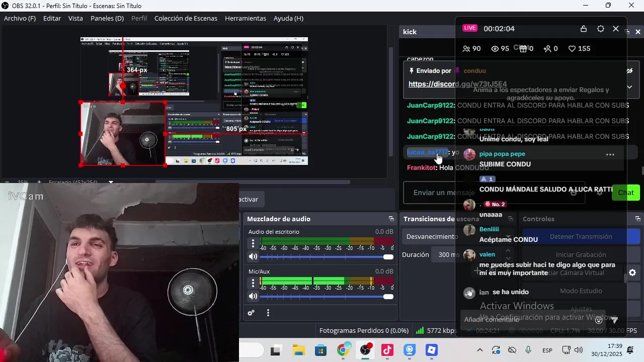Open Google Chrome from the taskbar
Screen dimensions: 644x362
[x=343, y=350]
